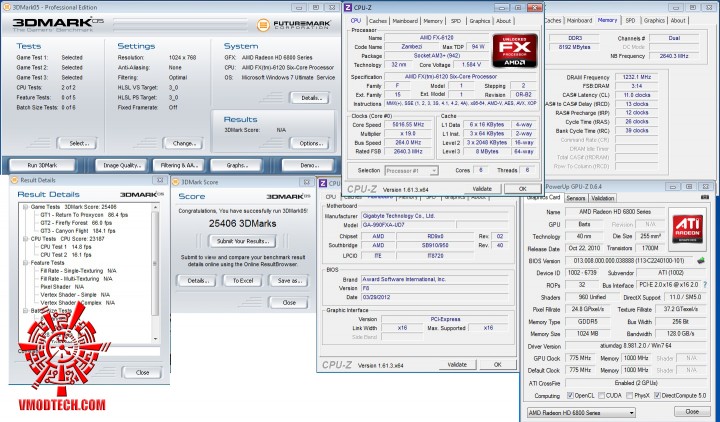Click the AMD FX processor logo
720x422 pixels.
coord(514,50)
